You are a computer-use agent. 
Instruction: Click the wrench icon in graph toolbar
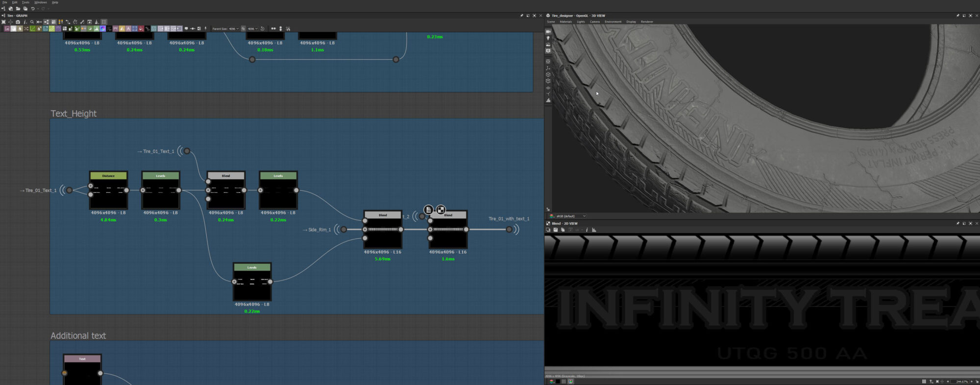[82, 22]
